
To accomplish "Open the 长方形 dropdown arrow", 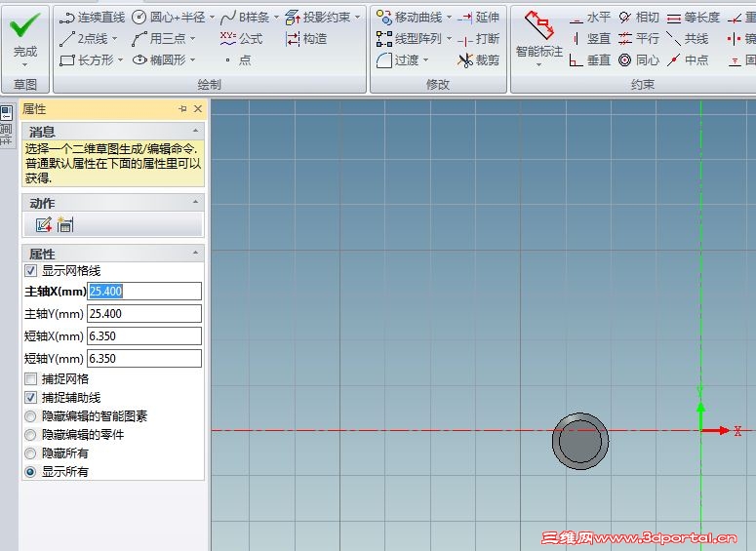I will point(121,59).
